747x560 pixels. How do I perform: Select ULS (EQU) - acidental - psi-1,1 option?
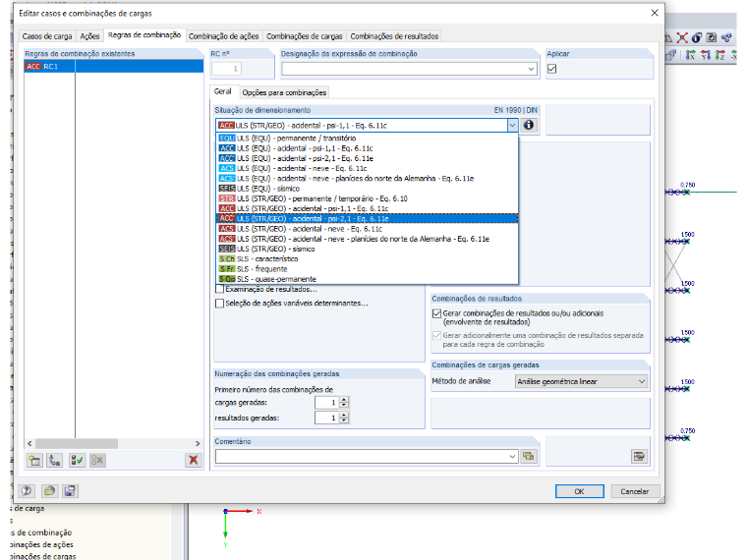coord(367,148)
